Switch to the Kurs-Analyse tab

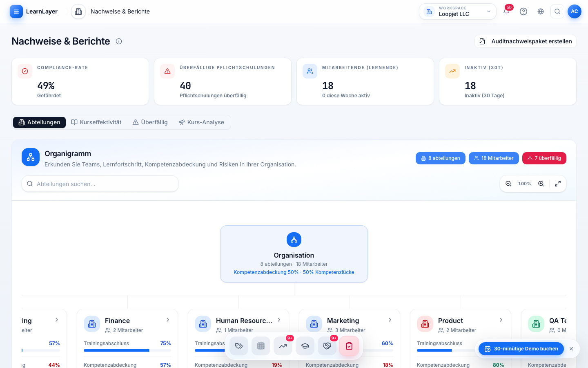[201, 122]
